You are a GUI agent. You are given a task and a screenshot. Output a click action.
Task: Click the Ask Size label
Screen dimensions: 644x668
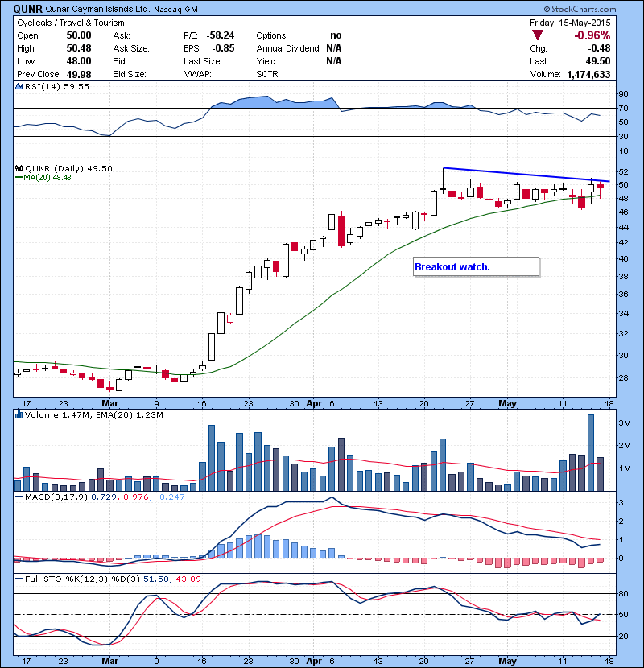(131, 48)
